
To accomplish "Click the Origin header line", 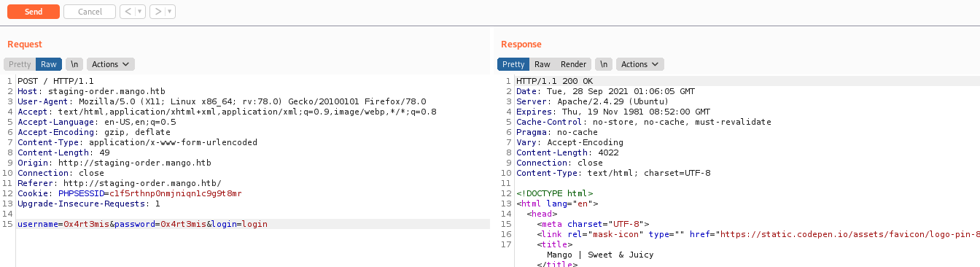I will [x=114, y=163].
